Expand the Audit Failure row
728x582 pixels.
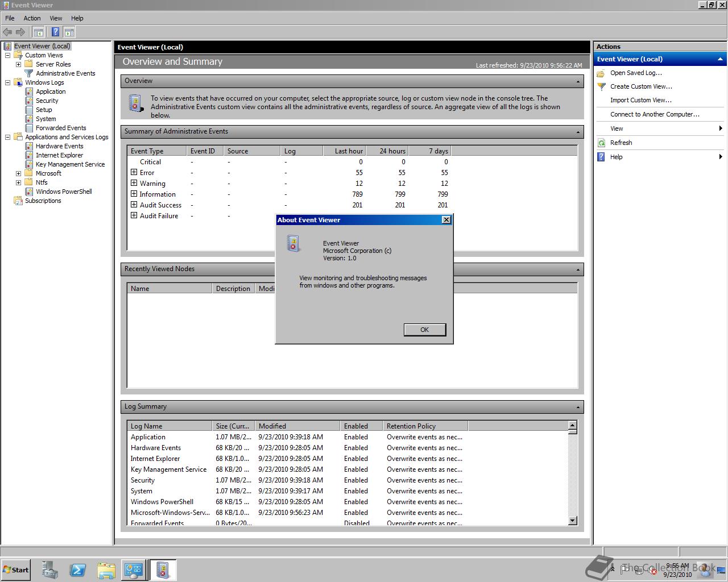pyautogui.click(x=134, y=215)
